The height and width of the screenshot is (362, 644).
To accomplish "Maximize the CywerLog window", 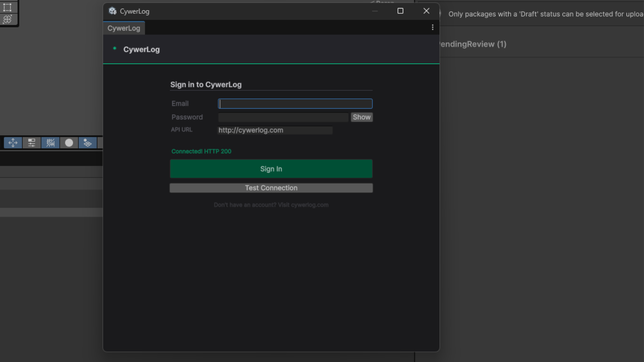I will pyautogui.click(x=400, y=11).
